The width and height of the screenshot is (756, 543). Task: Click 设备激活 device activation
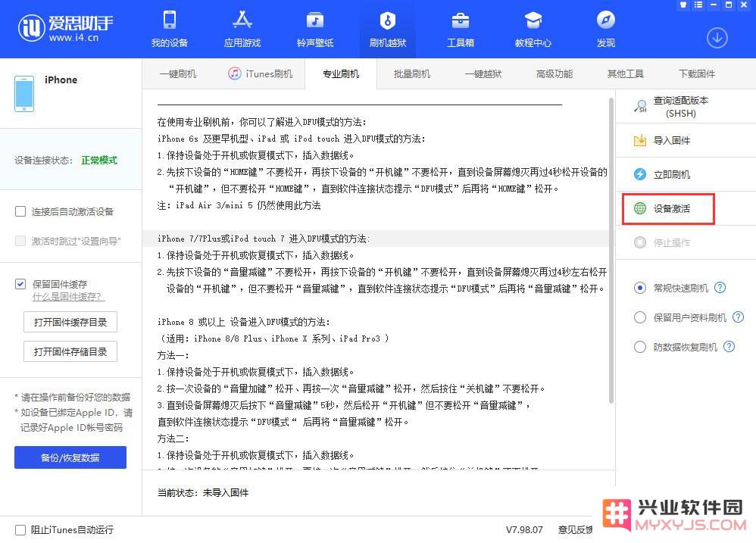[x=668, y=208]
